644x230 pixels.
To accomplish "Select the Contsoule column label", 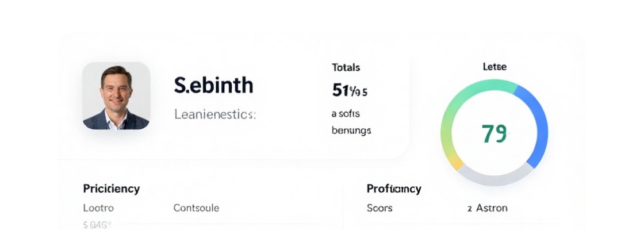I will tap(196, 208).
